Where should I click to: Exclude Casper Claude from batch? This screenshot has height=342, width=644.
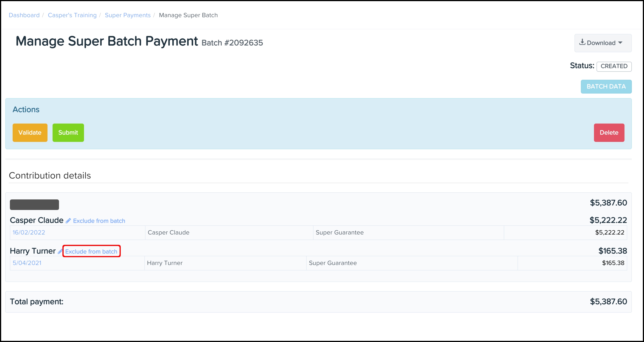point(99,221)
